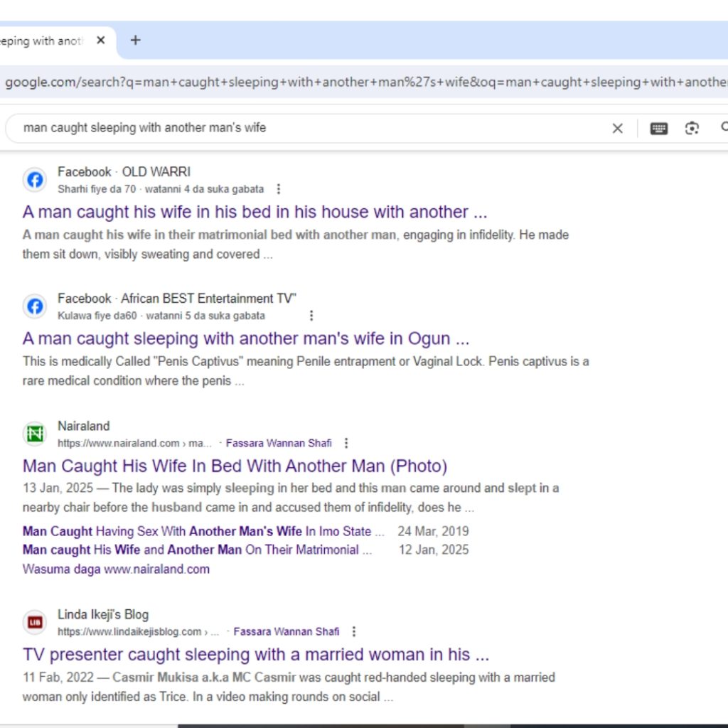728x728 pixels.
Task: Click the 'Linda Ikeji's Blog' site name
Action: click(103, 614)
